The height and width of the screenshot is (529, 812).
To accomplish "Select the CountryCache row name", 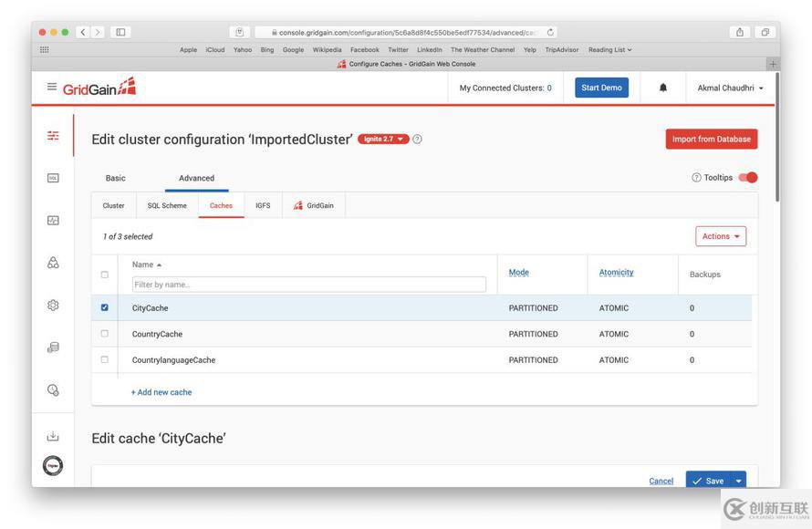I will click(158, 334).
